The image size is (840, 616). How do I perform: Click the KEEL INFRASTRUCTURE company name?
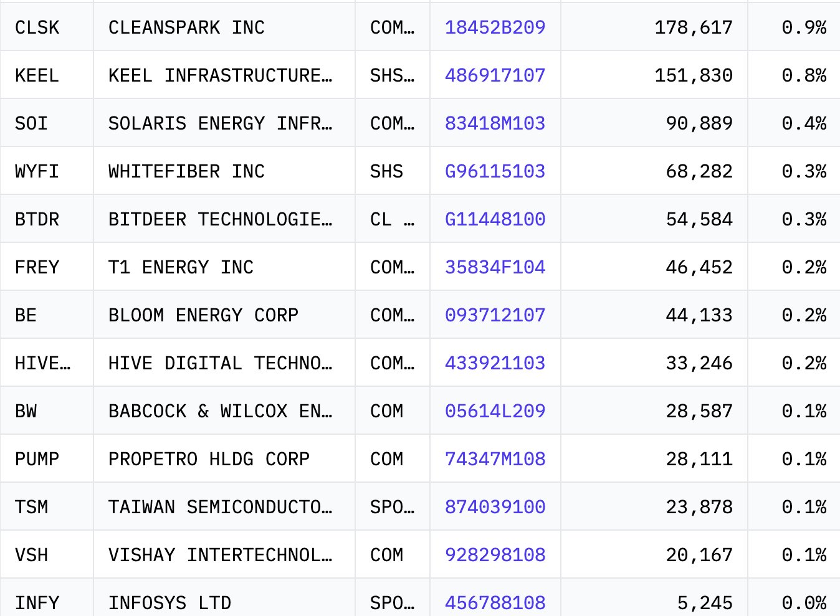coord(221,75)
